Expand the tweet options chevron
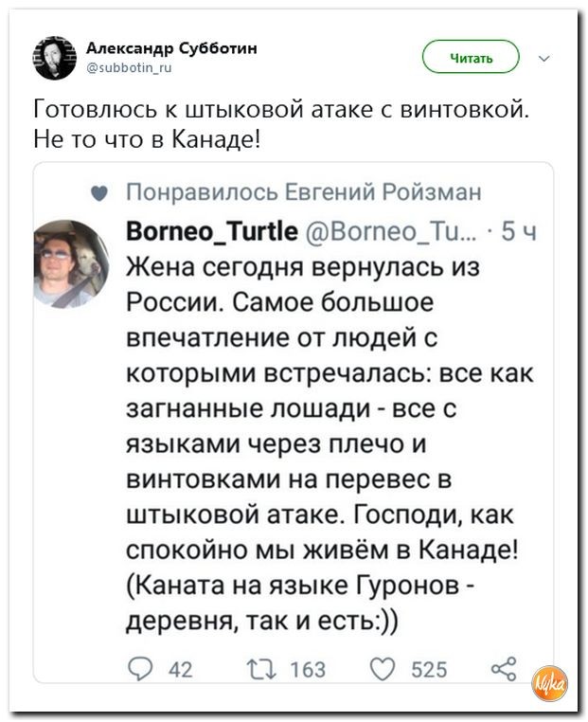Viewport: 588px width, 722px height. [544, 59]
